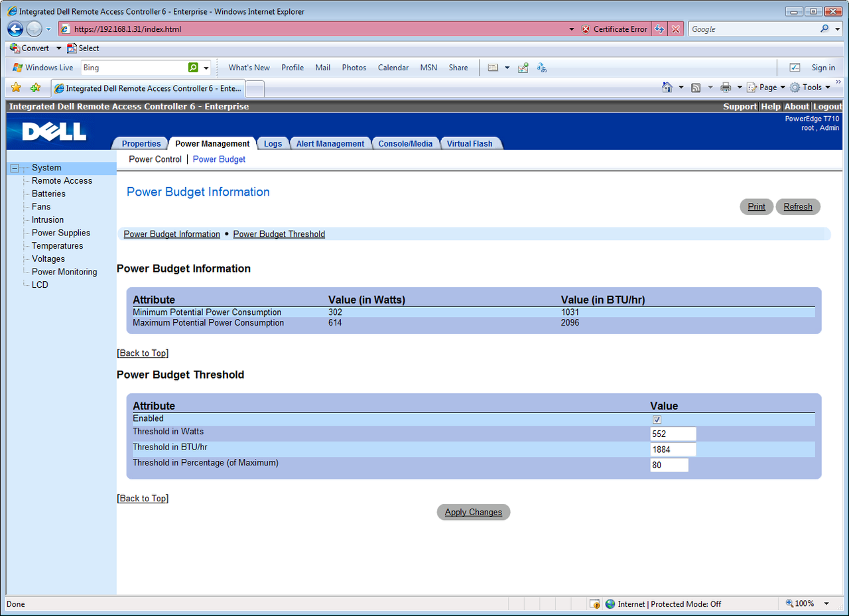Open the zoom level dropdown arrow
Viewport: 849px width, 616px height.
point(826,604)
